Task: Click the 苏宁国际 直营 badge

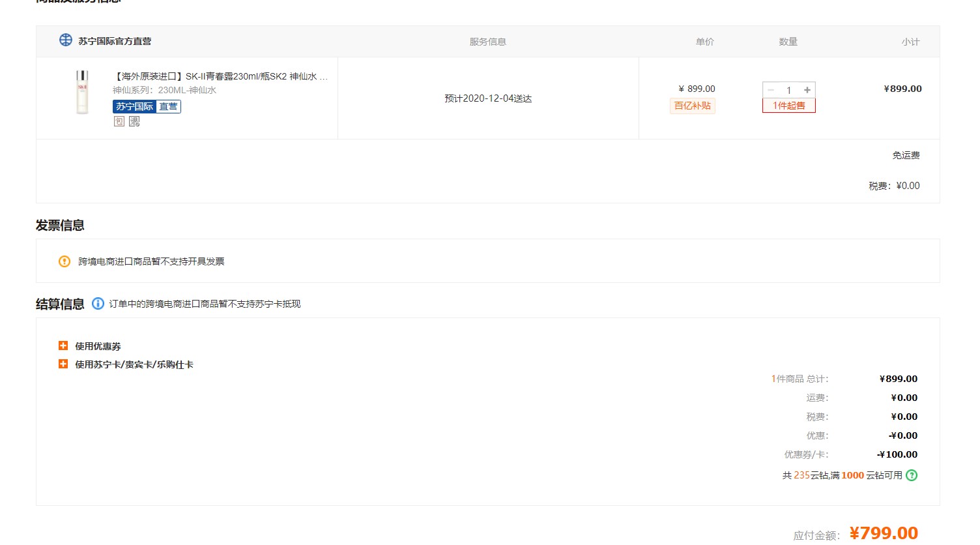Action: tap(147, 106)
